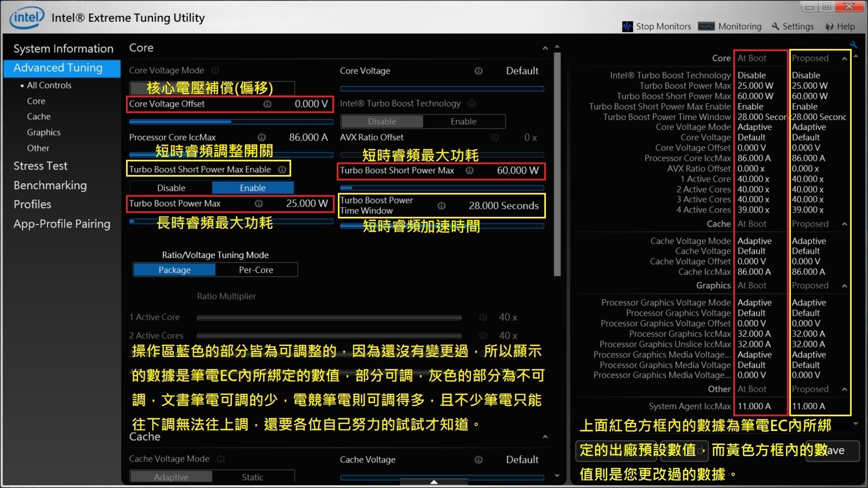Select Graphics under Advanced Tuning

click(44, 132)
